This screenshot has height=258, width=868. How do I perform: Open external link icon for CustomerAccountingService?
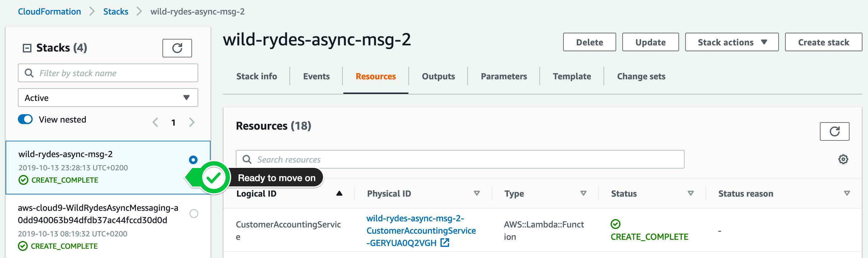[x=445, y=243]
